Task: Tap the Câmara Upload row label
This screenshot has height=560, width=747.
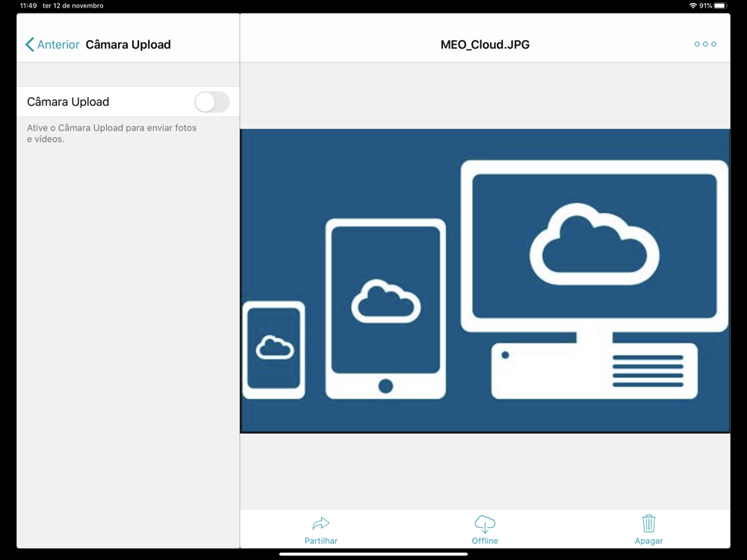Action: (x=68, y=102)
